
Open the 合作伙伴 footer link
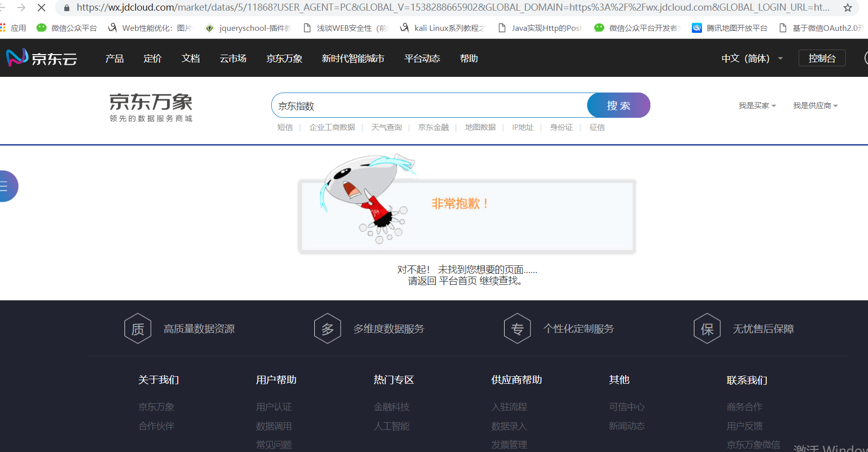(x=156, y=426)
